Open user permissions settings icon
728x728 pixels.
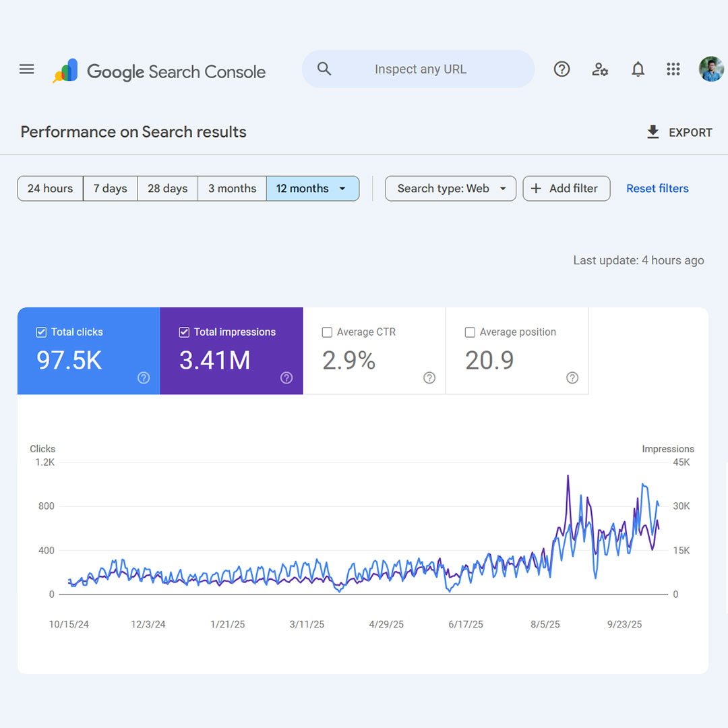click(x=600, y=69)
